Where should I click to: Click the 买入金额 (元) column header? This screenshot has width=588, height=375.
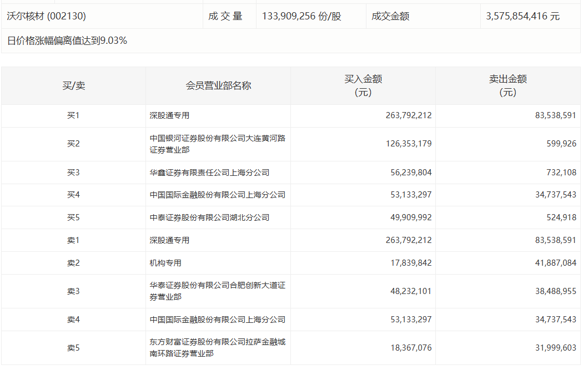(363, 85)
